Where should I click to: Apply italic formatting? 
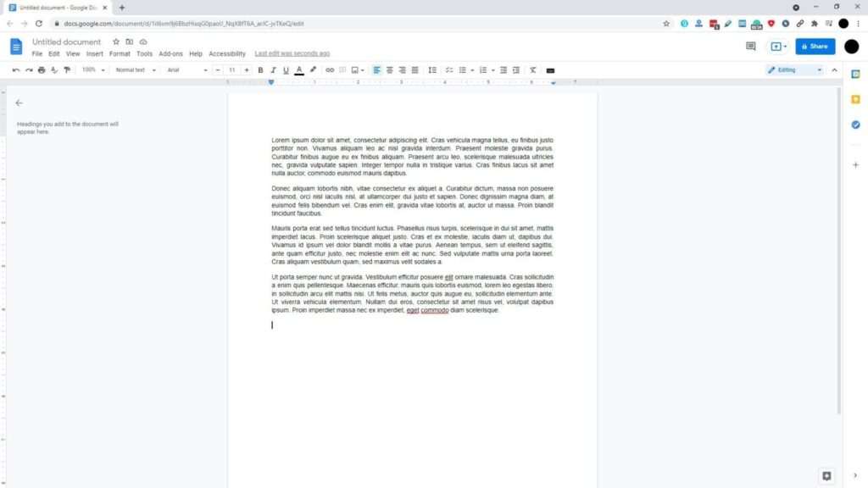click(273, 70)
